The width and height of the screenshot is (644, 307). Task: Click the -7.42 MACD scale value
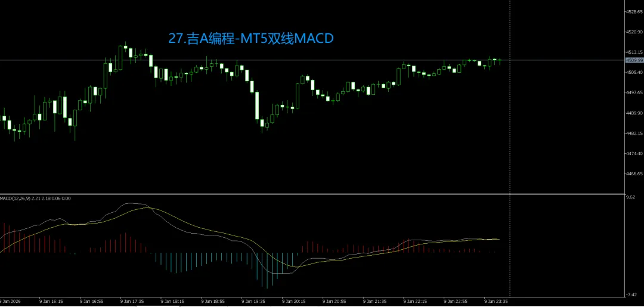(631, 294)
